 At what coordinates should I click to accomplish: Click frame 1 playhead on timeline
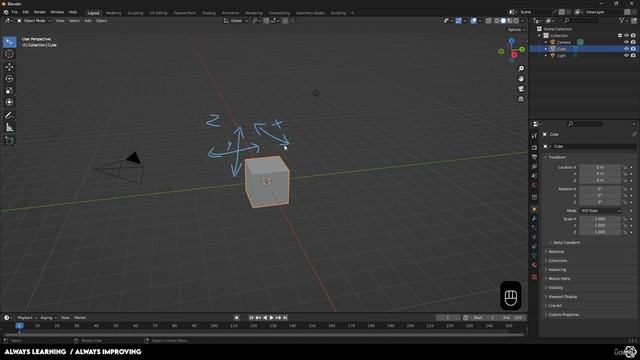(x=19, y=326)
